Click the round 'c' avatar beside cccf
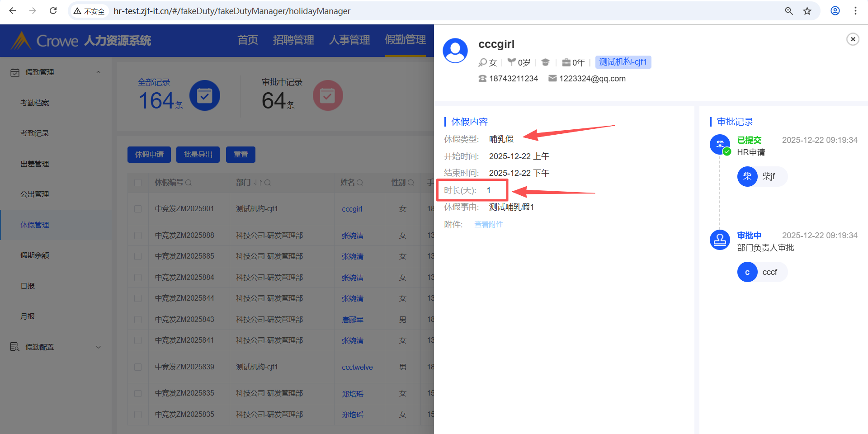The width and height of the screenshot is (868, 434). (747, 272)
